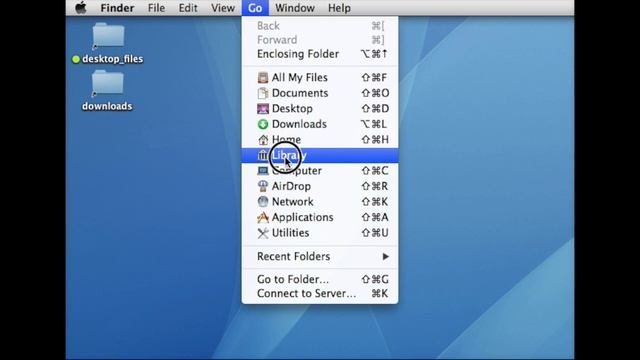The width and height of the screenshot is (640, 360).
Task: Click the Home house icon
Action: 263,140
